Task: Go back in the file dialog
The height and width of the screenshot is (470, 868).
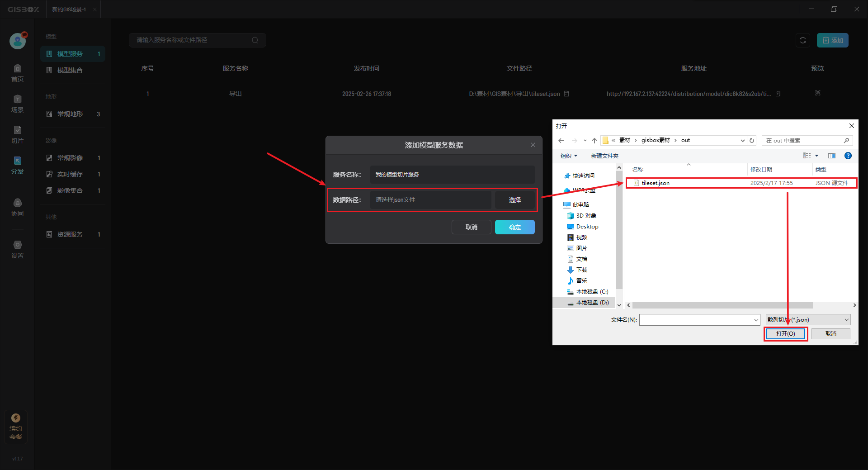Action: tap(561, 140)
